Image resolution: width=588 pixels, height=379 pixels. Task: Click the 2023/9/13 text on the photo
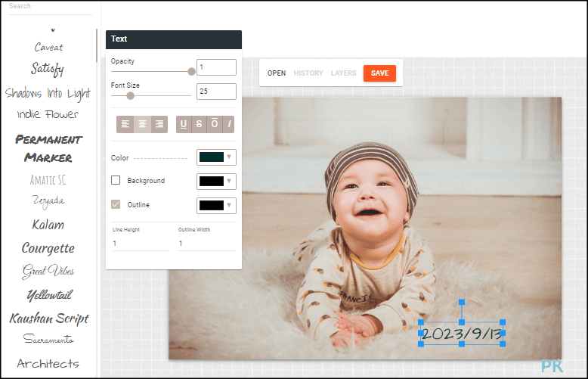[462, 333]
